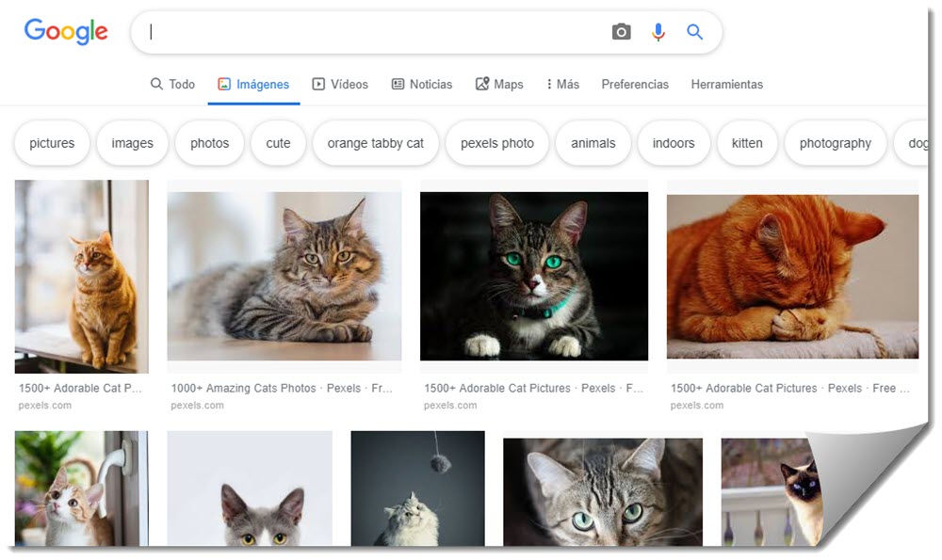Click the camera search-by-image icon
This screenshot has height=560, width=942.
click(x=621, y=32)
